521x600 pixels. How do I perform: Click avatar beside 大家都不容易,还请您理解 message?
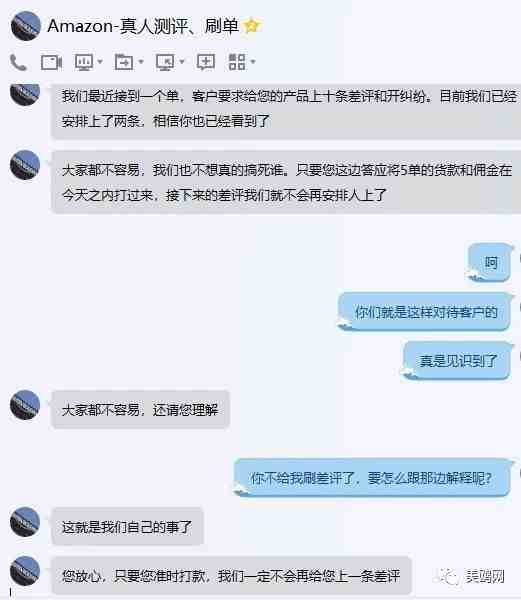tap(25, 404)
